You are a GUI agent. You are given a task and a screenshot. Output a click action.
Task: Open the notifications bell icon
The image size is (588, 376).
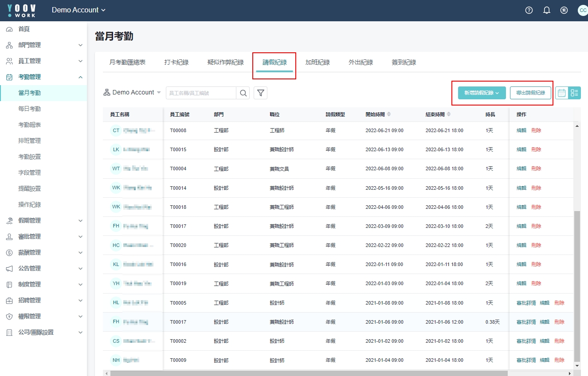547,10
